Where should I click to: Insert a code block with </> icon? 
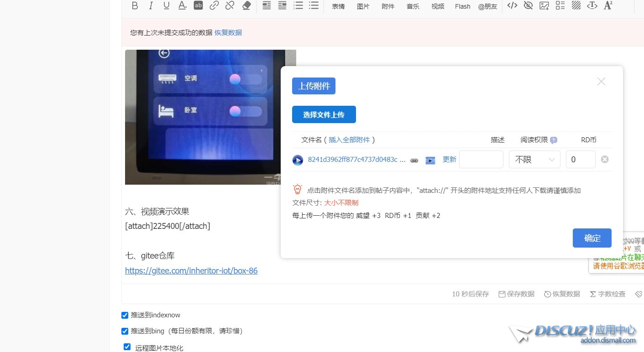[x=513, y=5]
